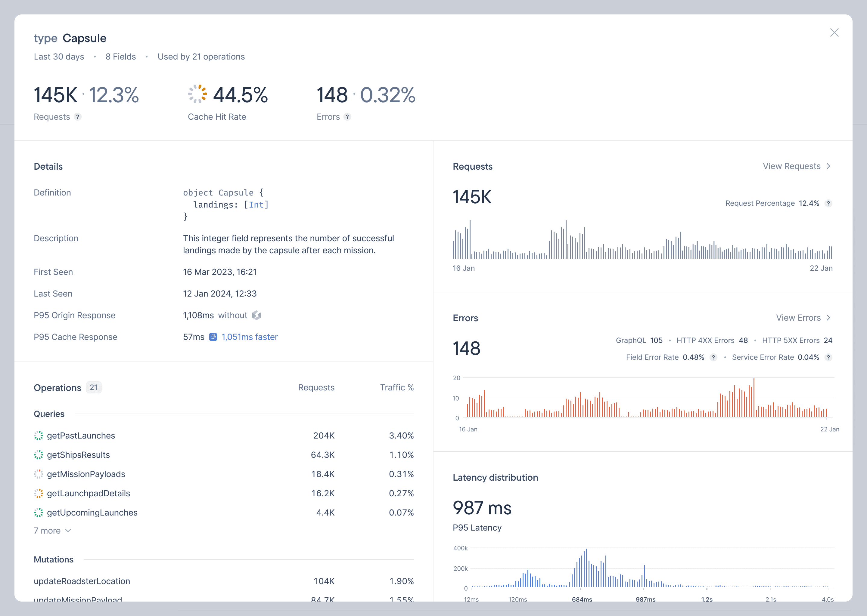Viewport: 867px width, 616px height.
Task: Close the Capsule type panel
Action: point(834,32)
